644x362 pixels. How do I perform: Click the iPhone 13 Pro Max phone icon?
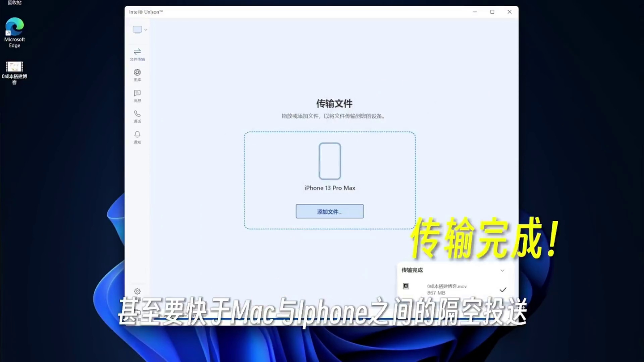(x=330, y=161)
